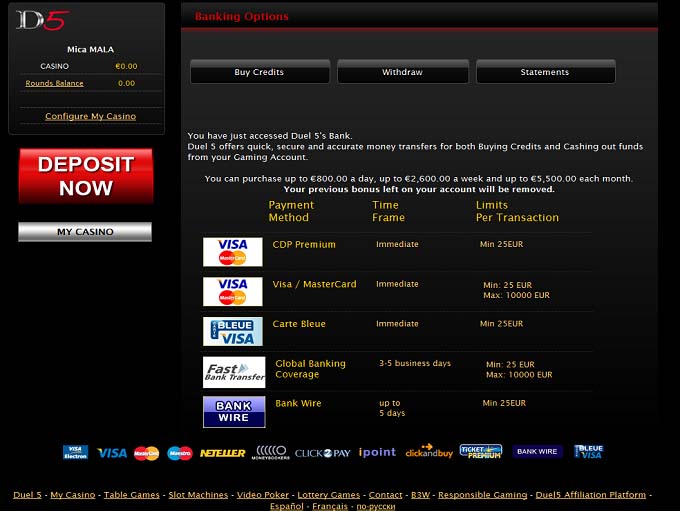
Task: Click the Neteller payment logo
Action: pyautogui.click(x=222, y=453)
